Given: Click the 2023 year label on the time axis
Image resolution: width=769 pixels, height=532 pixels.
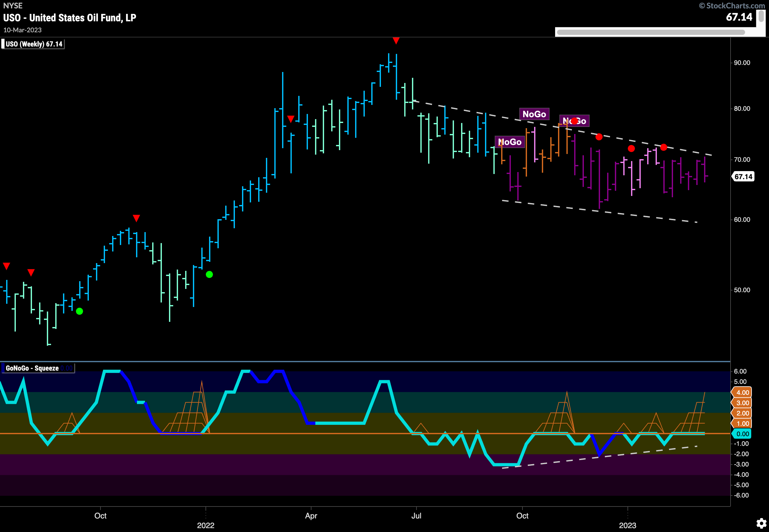Looking at the screenshot, I should [627, 525].
